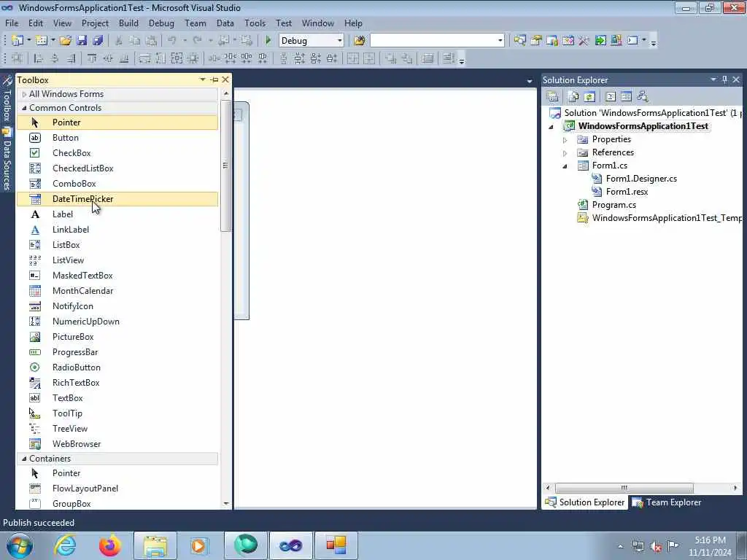Click the View Code icon in Solution Explorer

click(611, 97)
